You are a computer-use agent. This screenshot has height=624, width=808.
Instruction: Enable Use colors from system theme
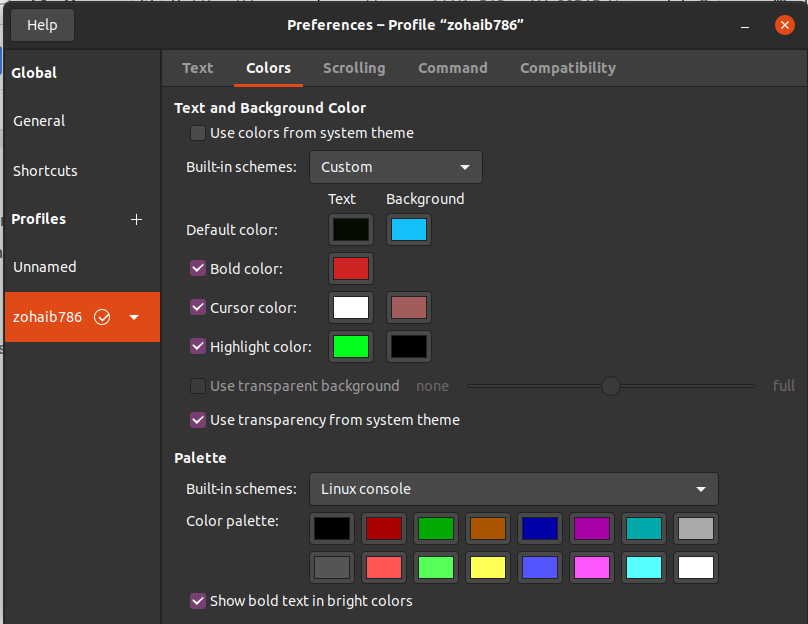pos(198,133)
